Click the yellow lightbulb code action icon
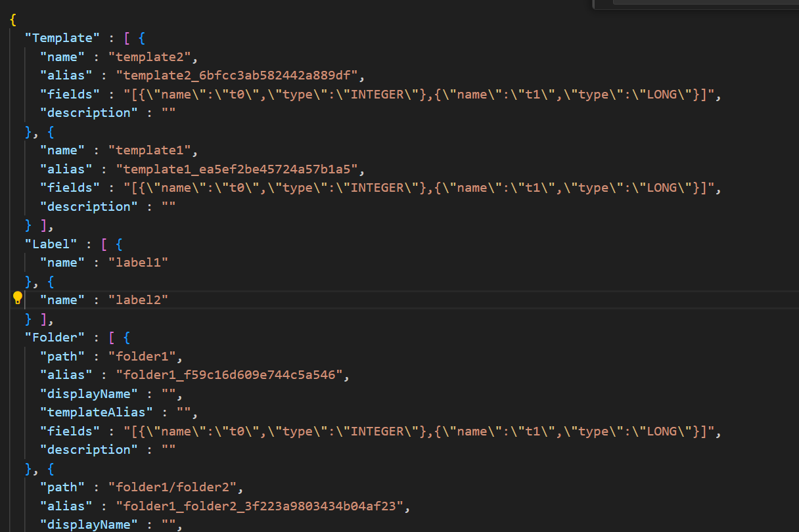The width and height of the screenshot is (799, 532). (x=18, y=298)
